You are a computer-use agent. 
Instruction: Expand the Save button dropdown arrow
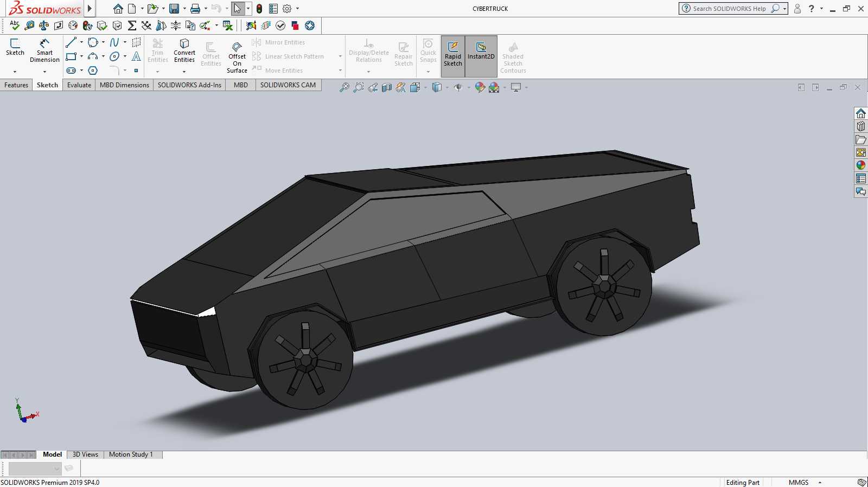pos(184,9)
